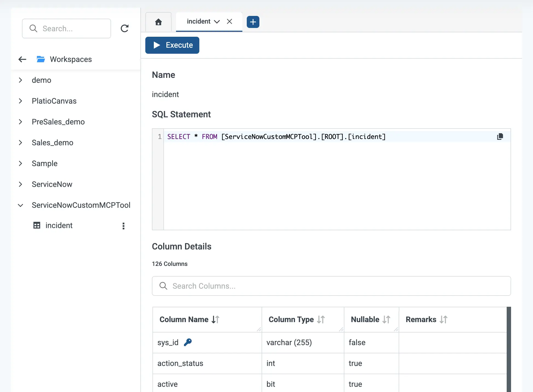Open the home tab icon

tap(158, 22)
